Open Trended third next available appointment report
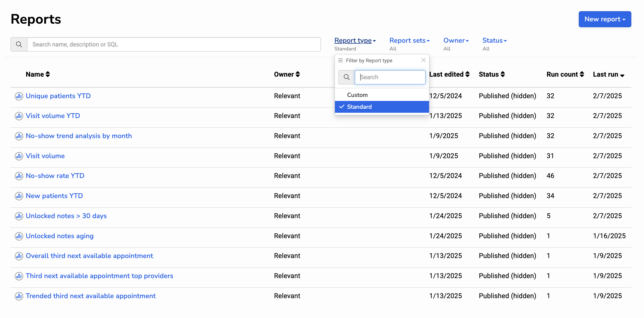This screenshot has height=318, width=644. click(x=91, y=296)
